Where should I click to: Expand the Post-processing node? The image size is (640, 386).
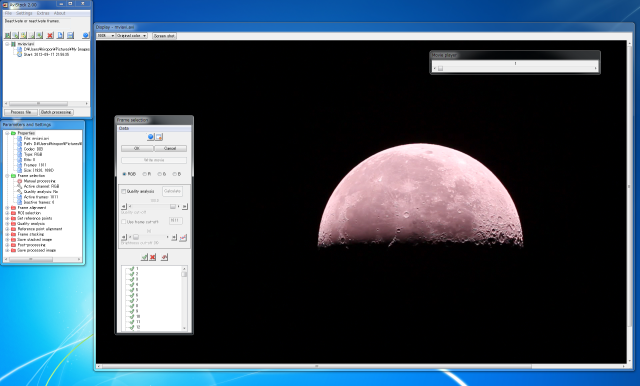tap(7, 245)
